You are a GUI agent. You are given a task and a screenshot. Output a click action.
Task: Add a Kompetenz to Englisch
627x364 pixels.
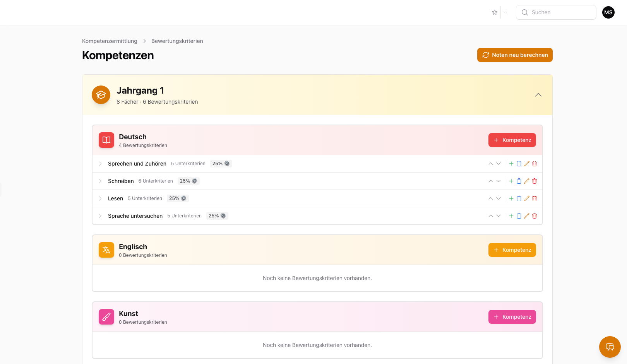pos(512,250)
